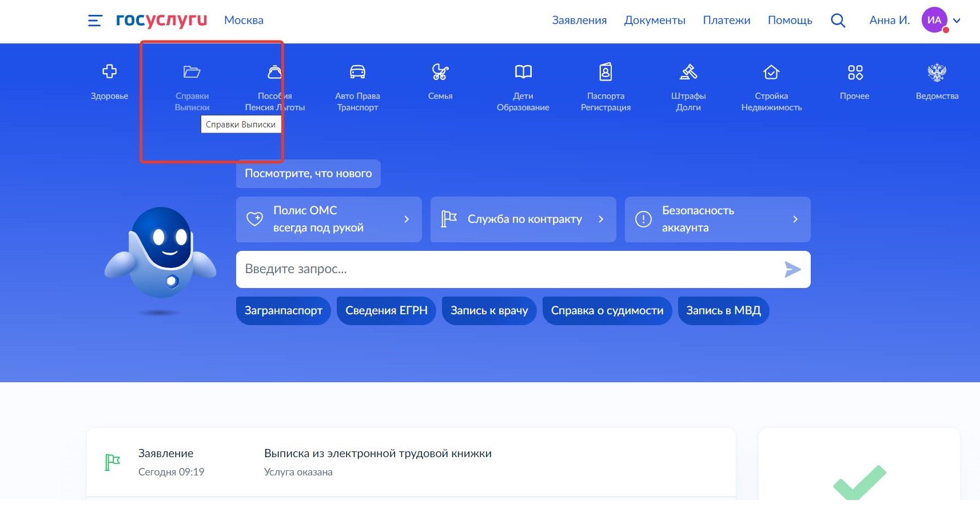Click the Услуга оказана status text
This screenshot has width=980, height=512.
tap(298, 473)
